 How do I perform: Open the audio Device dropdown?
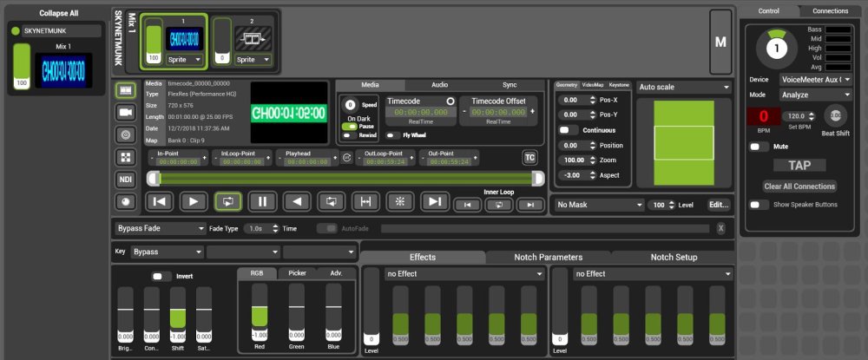(x=816, y=80)
